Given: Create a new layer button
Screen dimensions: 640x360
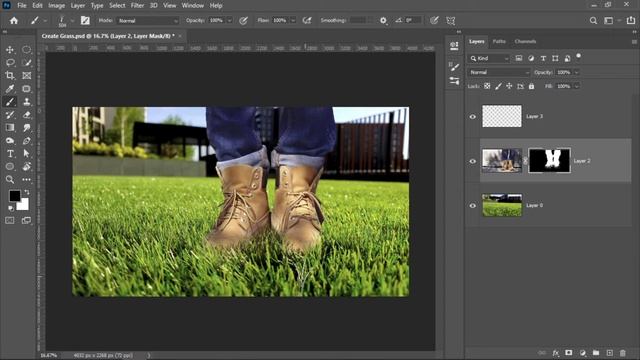Looking at the screenshot, I should (x=609, y=353).
